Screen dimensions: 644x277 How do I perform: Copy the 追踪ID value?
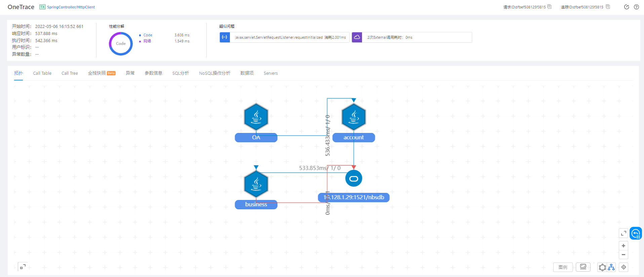(608, 7)
